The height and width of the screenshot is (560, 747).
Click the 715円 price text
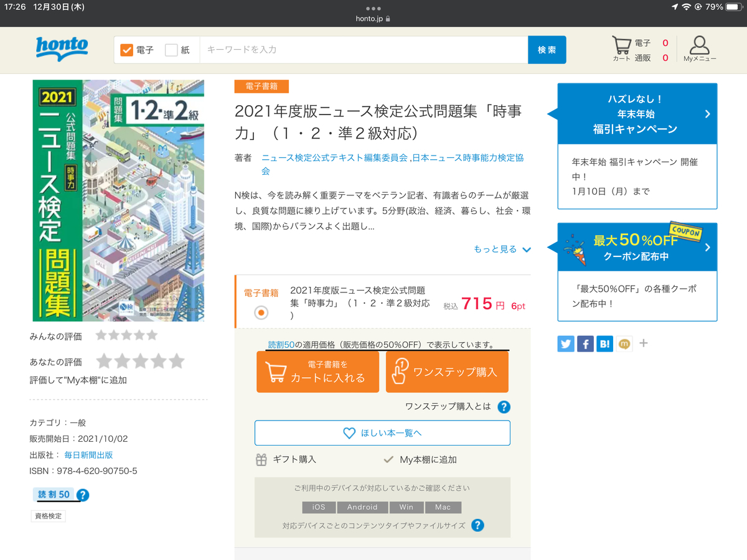point(483,304)
